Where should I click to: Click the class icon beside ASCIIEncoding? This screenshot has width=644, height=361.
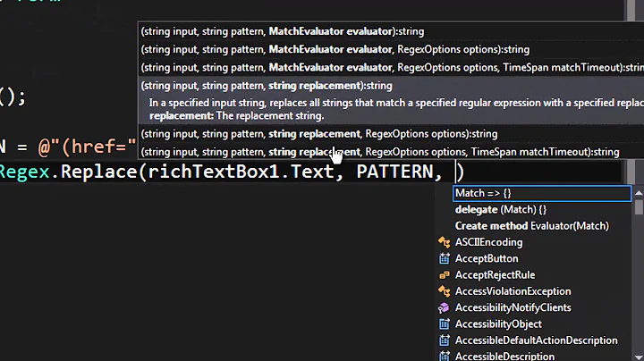[x=444, y=242]
